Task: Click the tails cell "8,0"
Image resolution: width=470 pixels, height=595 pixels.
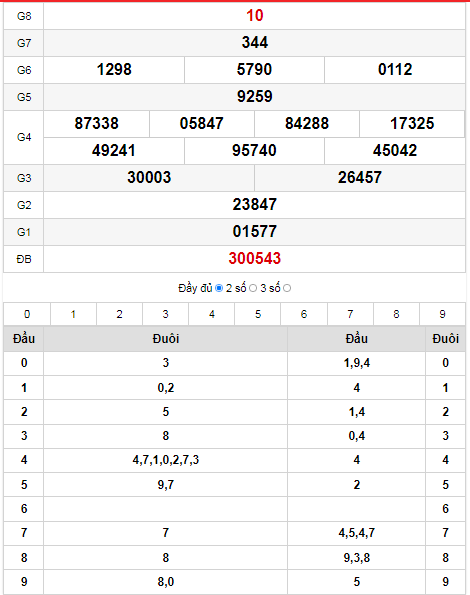Action: tap(165, 582)
